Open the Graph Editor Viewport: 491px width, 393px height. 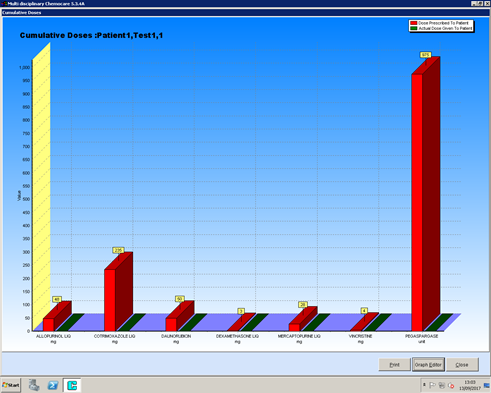[x=428, y=365]
